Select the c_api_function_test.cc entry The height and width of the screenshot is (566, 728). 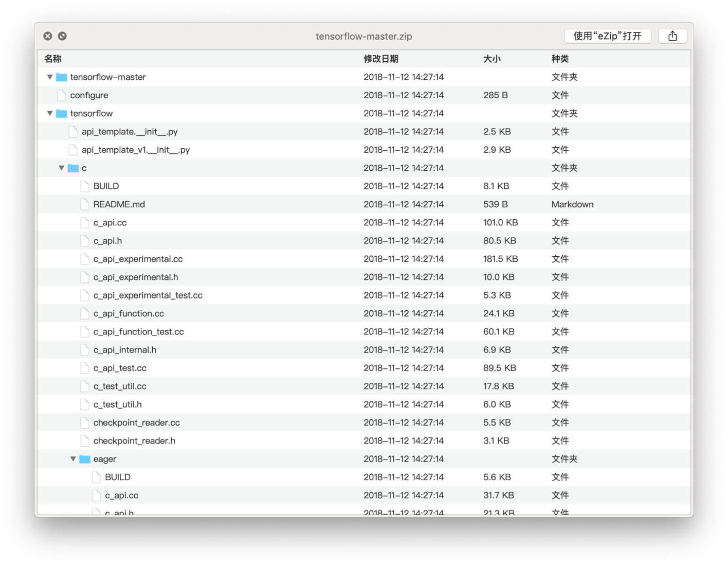coord(139,331)
